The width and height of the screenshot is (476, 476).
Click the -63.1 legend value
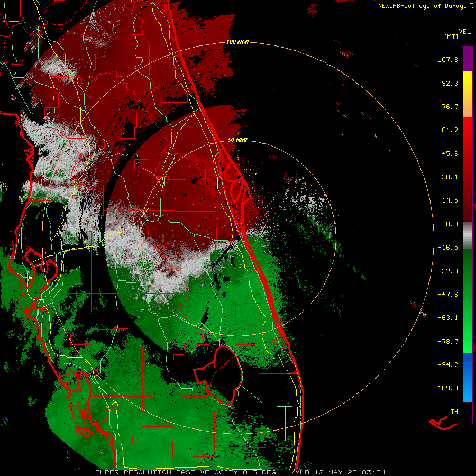click(x=448, y=318)
